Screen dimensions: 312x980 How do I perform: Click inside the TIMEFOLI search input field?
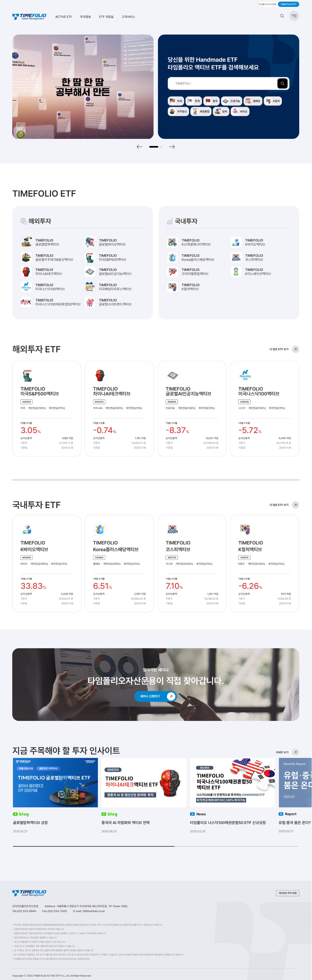coord(220,83)
